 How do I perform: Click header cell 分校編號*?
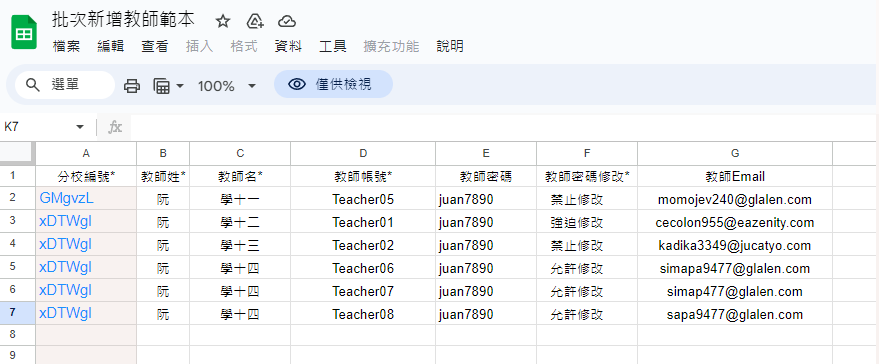86,177
